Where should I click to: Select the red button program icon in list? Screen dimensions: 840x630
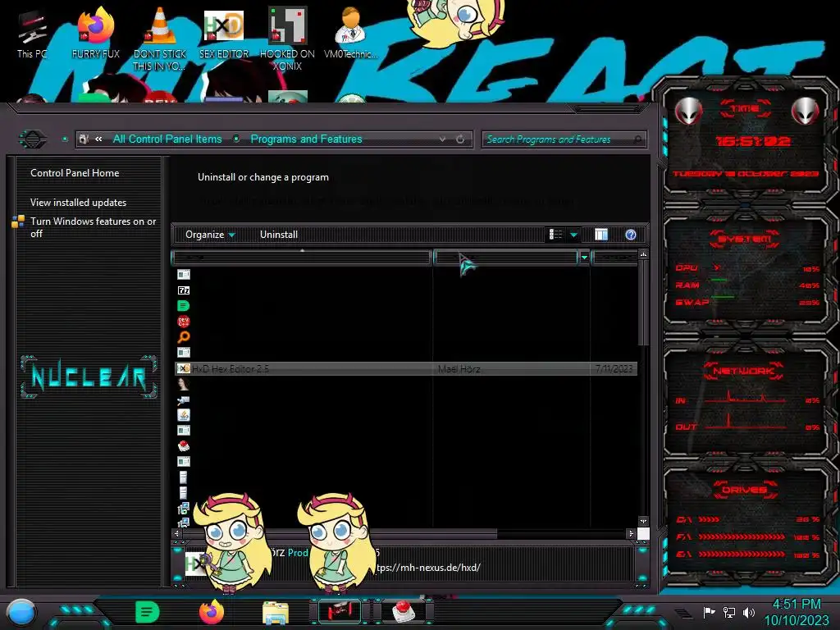pos(183,445)
